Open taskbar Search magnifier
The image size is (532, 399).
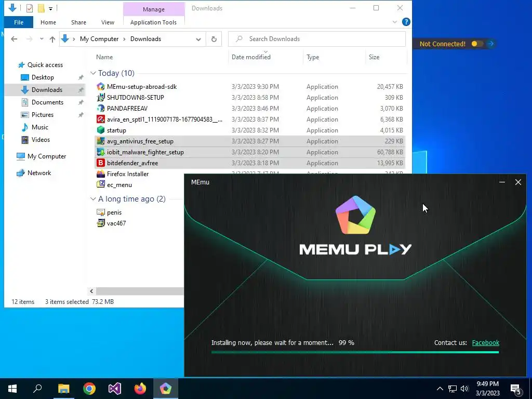[x=37, y=389]
